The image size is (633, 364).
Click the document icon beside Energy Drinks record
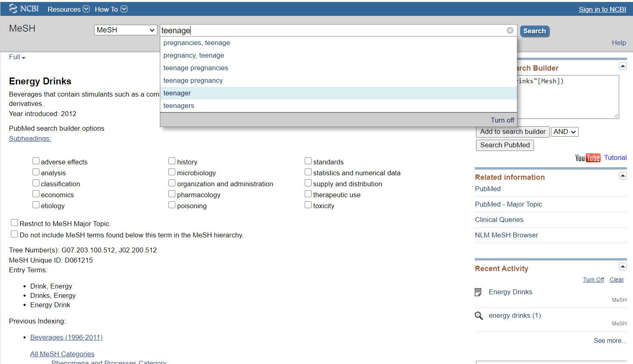coord(478,292)
